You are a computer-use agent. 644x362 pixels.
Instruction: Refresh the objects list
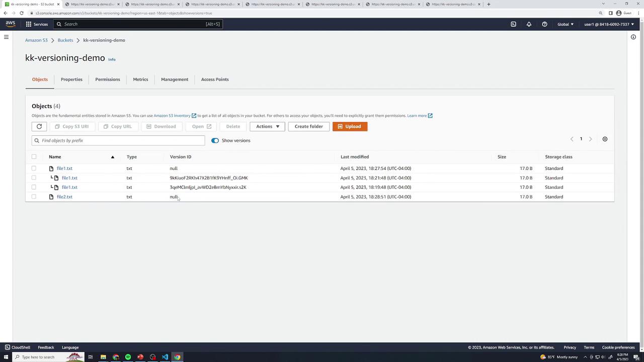[39, 126]
